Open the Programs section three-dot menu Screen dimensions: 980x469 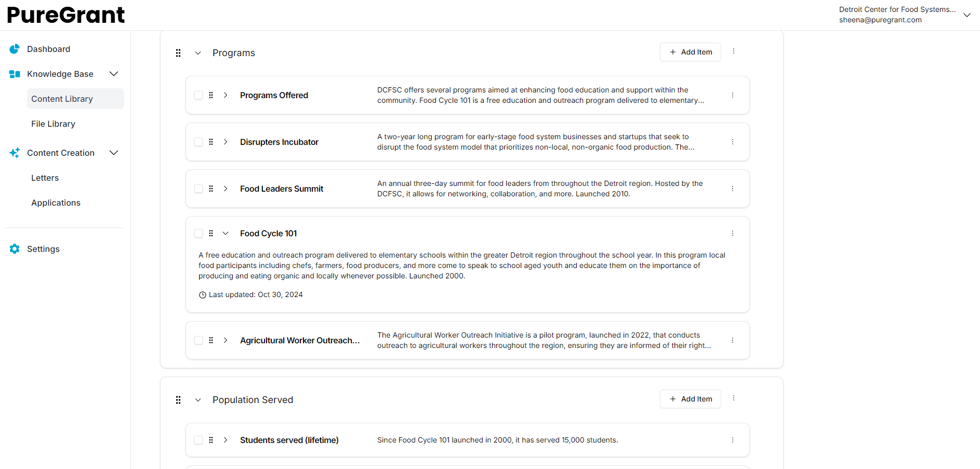734,51
